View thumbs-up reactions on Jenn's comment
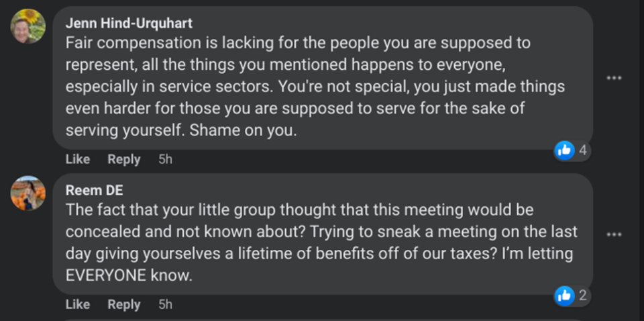644x321 pixels. [x=565, y=151]
